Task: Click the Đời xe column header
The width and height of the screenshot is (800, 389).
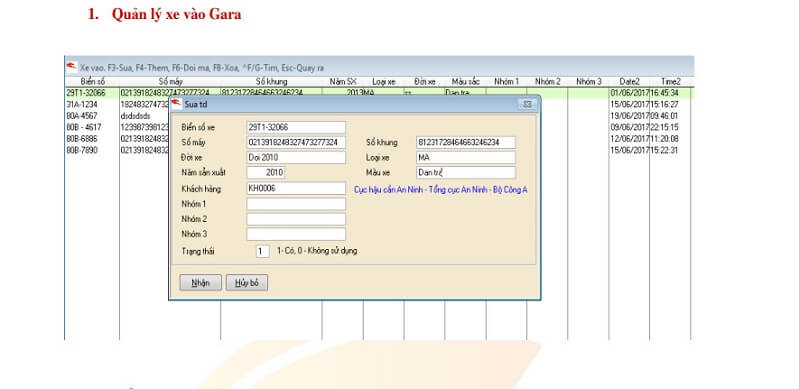Action: pyautogui.click(x=424, y=82)
